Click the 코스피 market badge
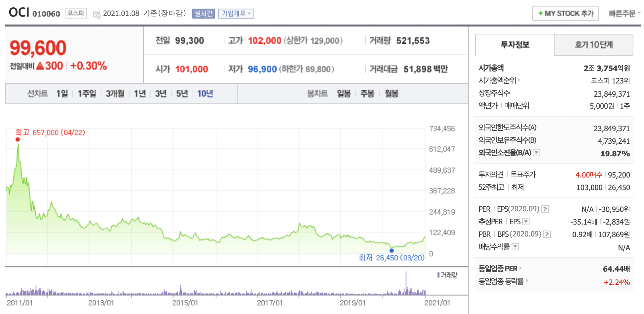Viewport: 644px width, 314px height. 76,13
